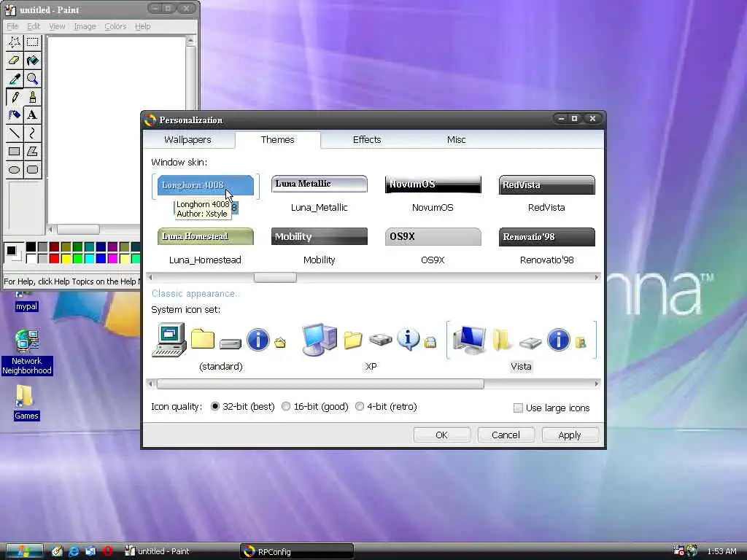Open Paint's File menu

[x=12, y=26]
